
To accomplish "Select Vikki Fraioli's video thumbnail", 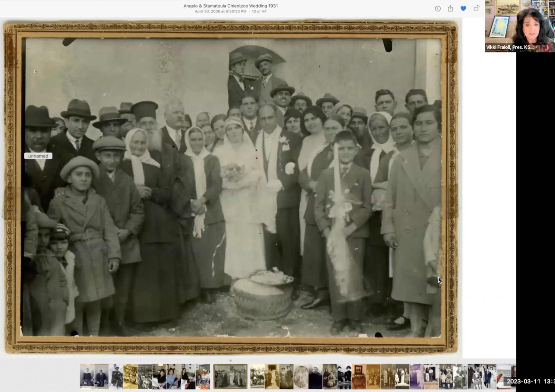I will tap(520, 26).
